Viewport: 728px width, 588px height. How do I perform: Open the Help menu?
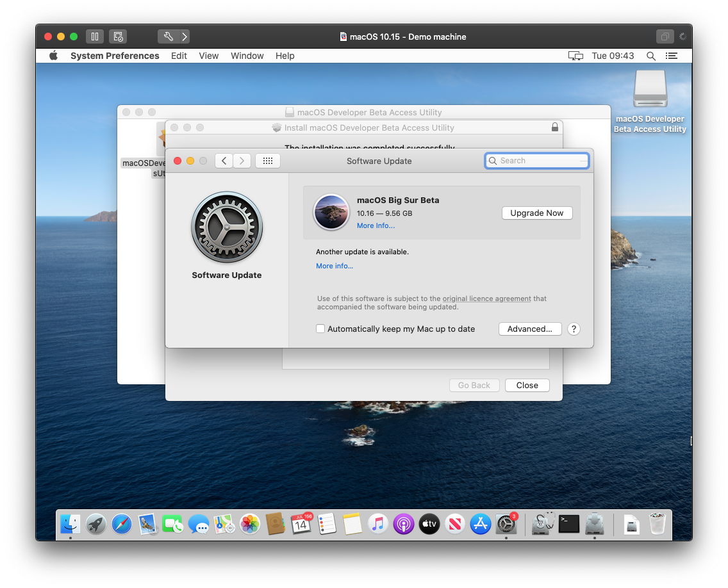(x=285, y=56)
